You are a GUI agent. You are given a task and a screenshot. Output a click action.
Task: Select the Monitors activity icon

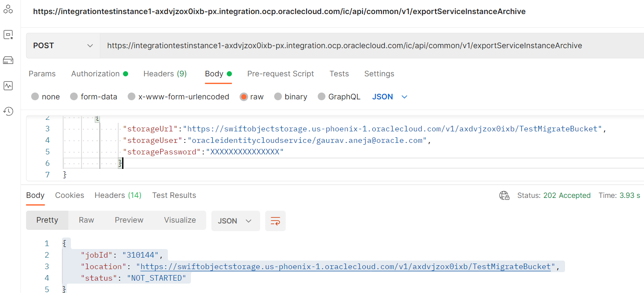pos(8,85)
